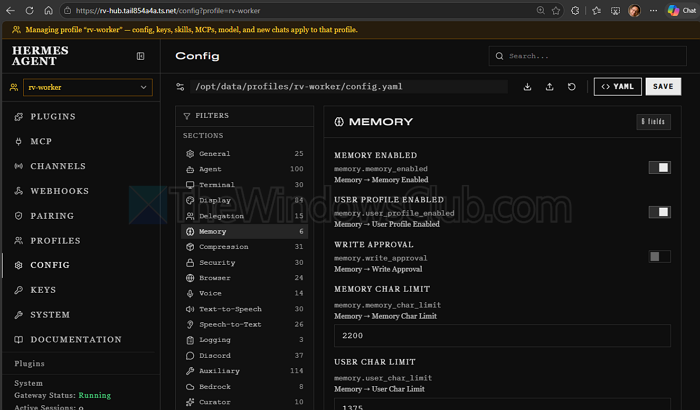The height and width of the screenshot is (410, 700).
Task: Bookmark page with the star icon
Action: tap(556, 10)
